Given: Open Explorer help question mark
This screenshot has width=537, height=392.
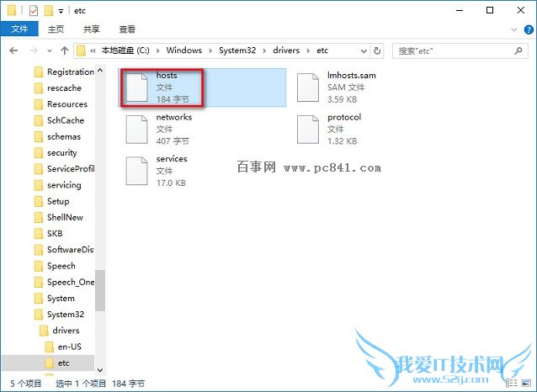Looking at the screenshot, I should point(529,29).
